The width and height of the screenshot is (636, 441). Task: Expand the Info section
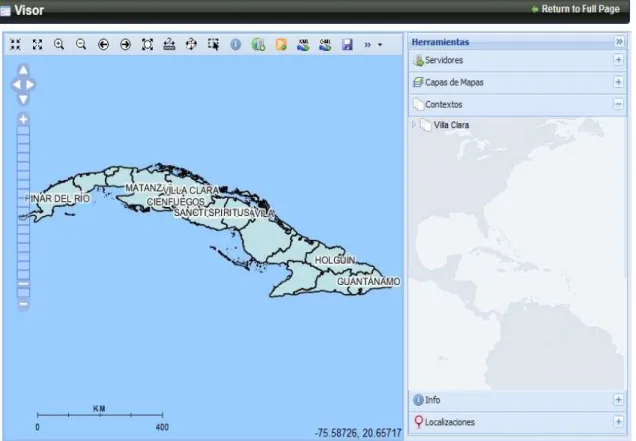(x=618, y=400)
